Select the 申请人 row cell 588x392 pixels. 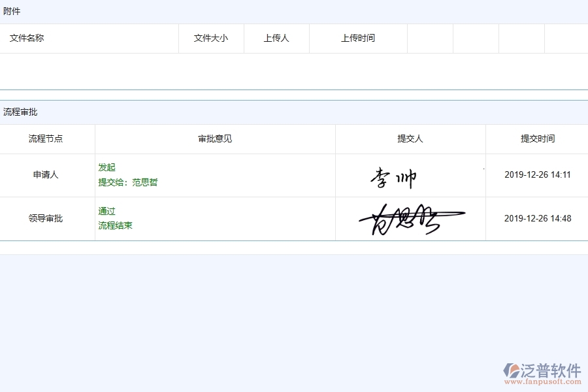[46, 174]
